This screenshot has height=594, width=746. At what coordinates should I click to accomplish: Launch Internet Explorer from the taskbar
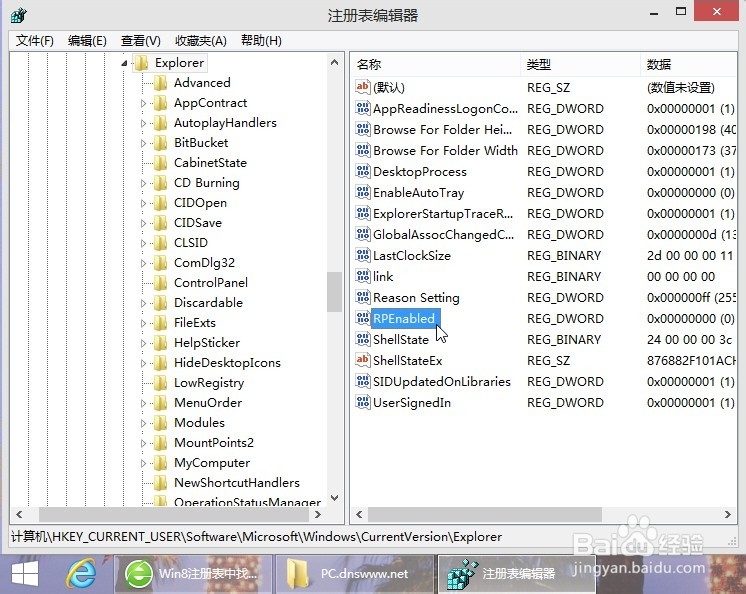pyautogui.click(x=80, y=574)
